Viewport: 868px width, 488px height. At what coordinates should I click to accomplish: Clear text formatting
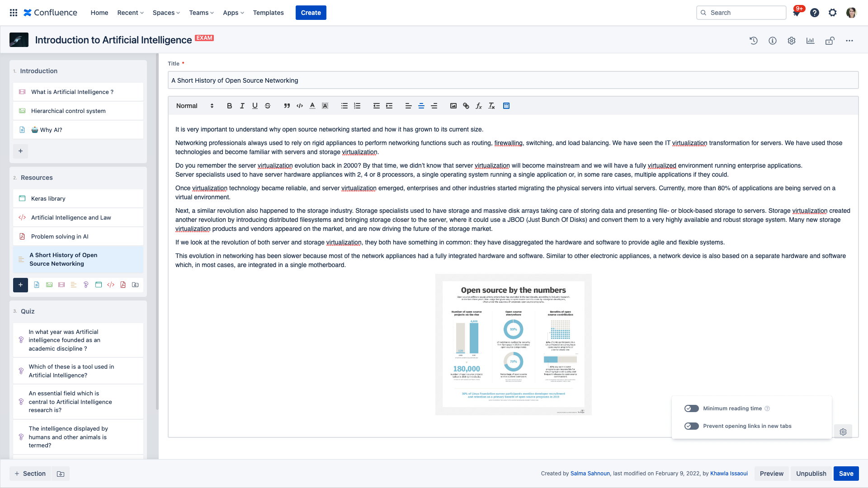[491, 106]
